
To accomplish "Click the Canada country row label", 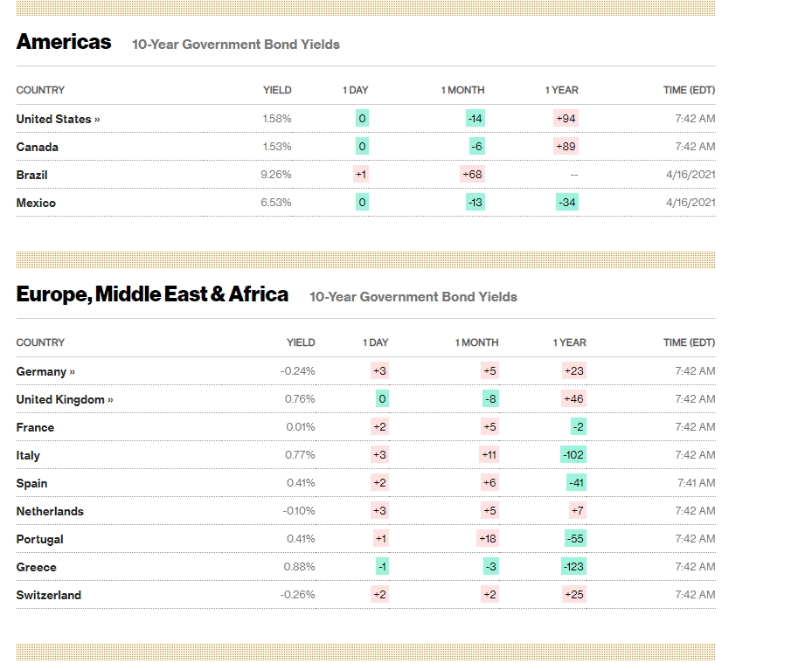I will (38, 147).
